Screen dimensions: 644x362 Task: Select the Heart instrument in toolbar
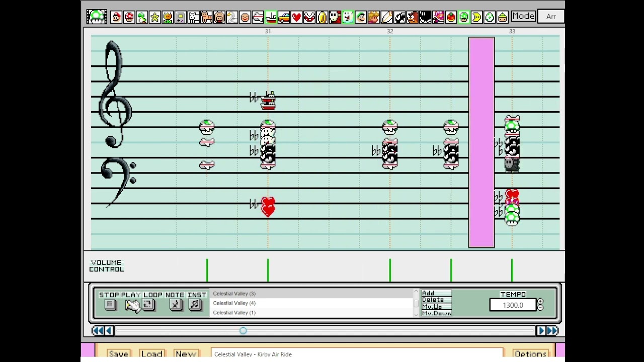click(x=296, y=17)
